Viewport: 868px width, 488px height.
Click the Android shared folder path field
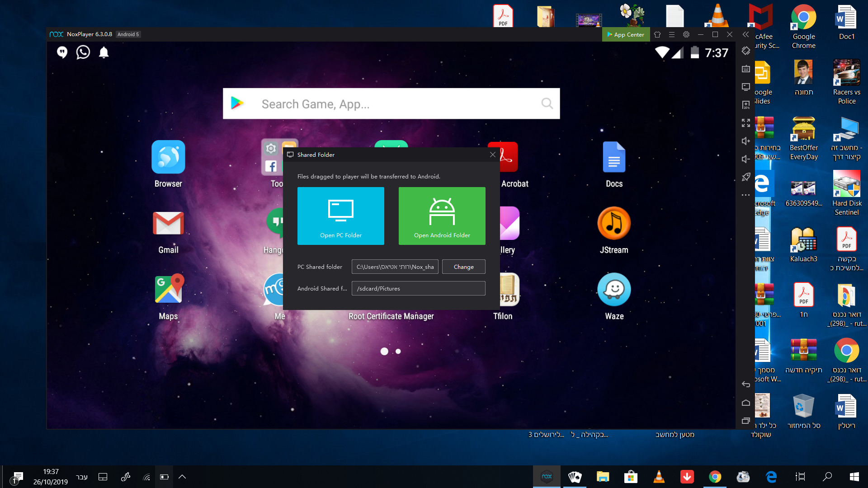point(418,288)
